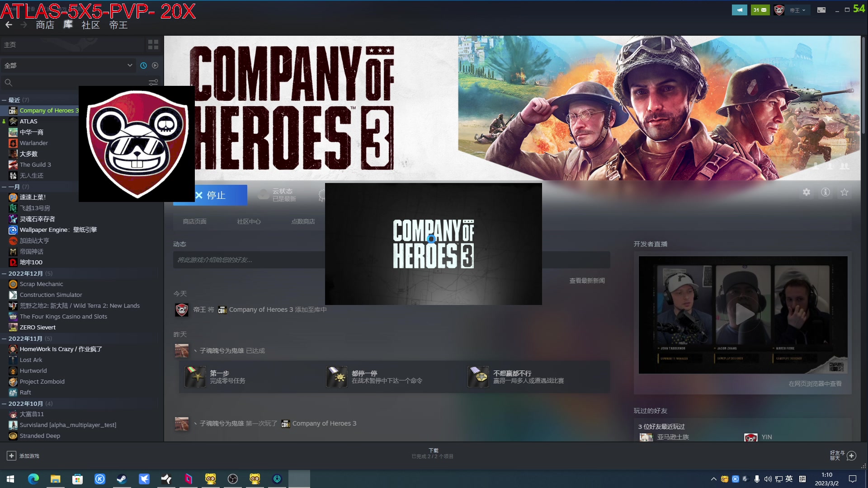
Task: Open game settings gear for Company of Heroes 3
Action: click(807, 192)
